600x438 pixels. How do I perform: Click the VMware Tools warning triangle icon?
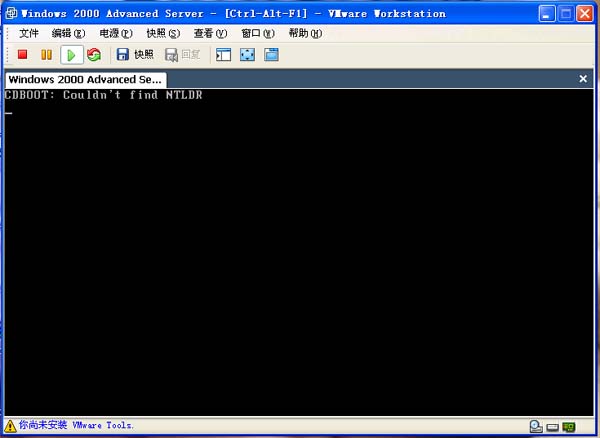click(x=10, y=426)
